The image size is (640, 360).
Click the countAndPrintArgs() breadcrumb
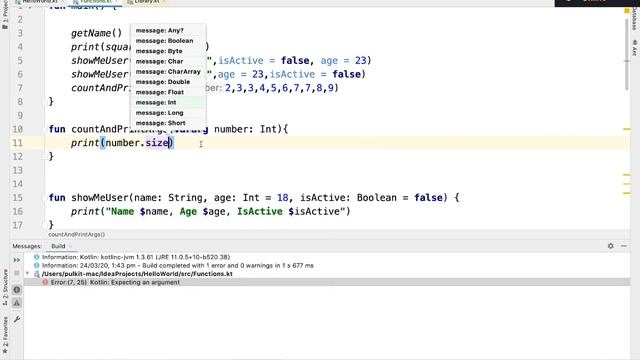(76, 235)
